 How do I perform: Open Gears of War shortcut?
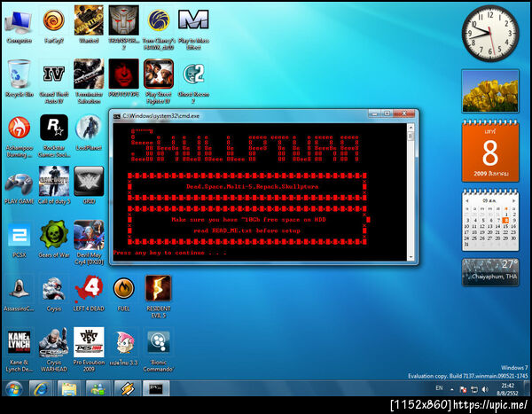(54, 239)
